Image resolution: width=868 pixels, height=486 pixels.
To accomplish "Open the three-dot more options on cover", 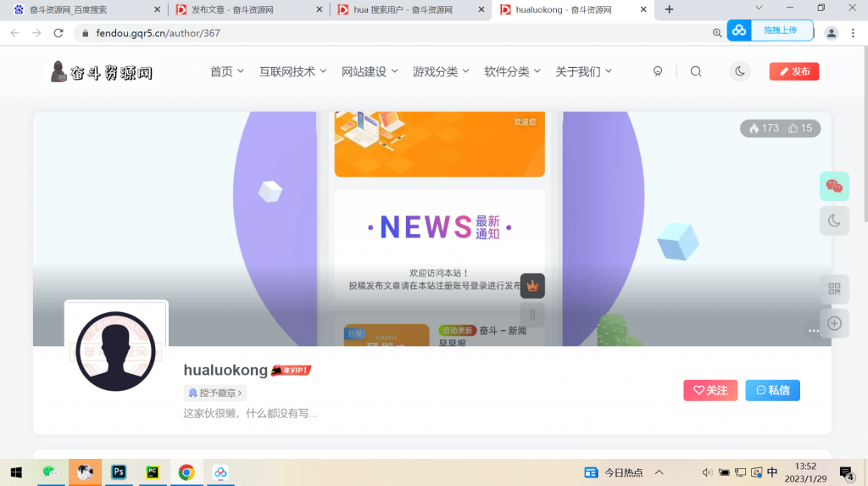I will pyautogui.click(x=813, y=331).
